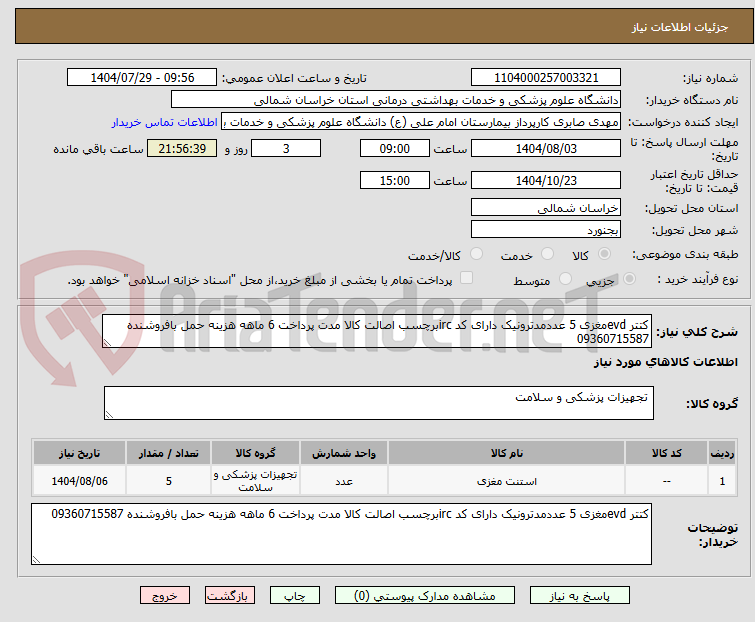This screenshot has height=622, width=755.
Task: Click the quantity cell 5
Action: point(169,481)
